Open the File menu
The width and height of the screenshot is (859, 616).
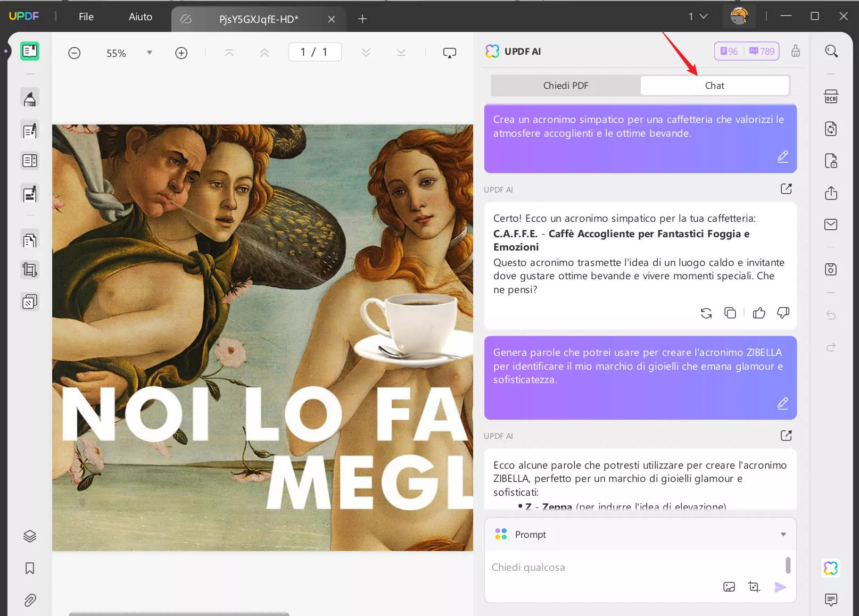[x=86, y=17]
